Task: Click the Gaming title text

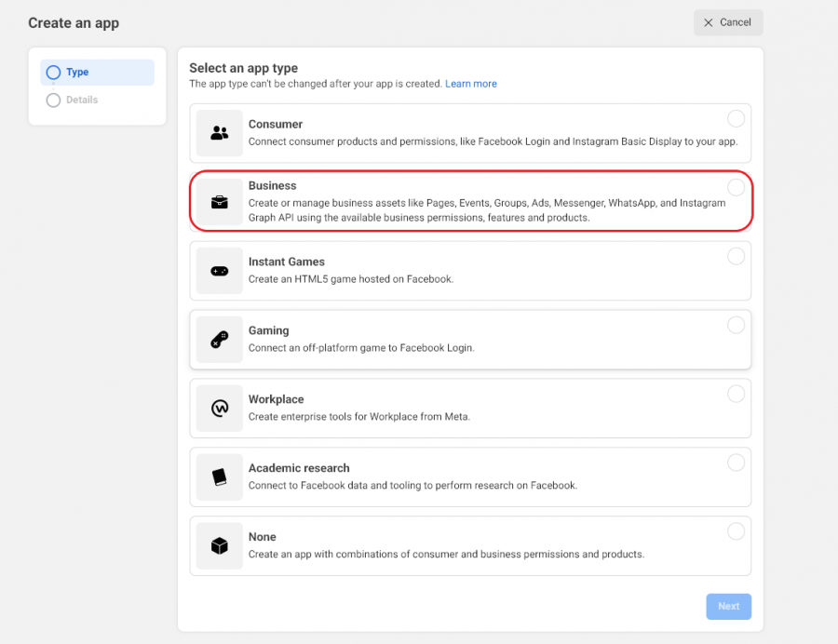Action: pos(268,330)
